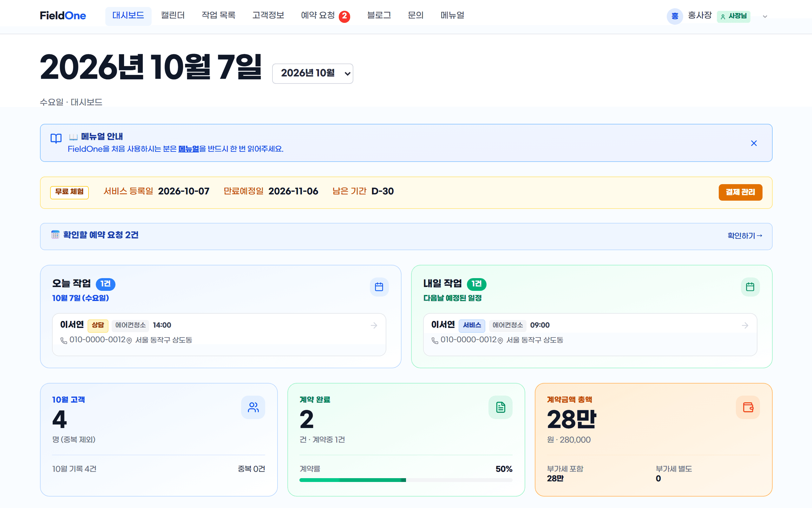Click the document icon in 계약 완료 card
812x508 pixels.
point(500,407)
